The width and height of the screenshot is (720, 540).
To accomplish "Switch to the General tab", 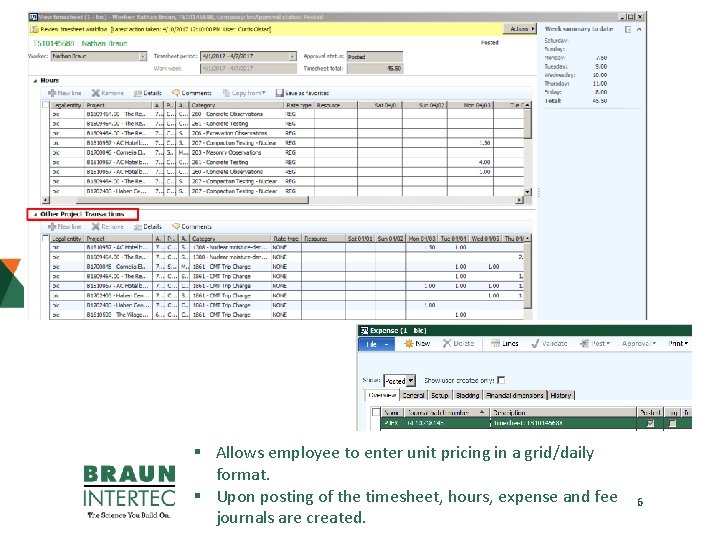I will pos(413,395).
